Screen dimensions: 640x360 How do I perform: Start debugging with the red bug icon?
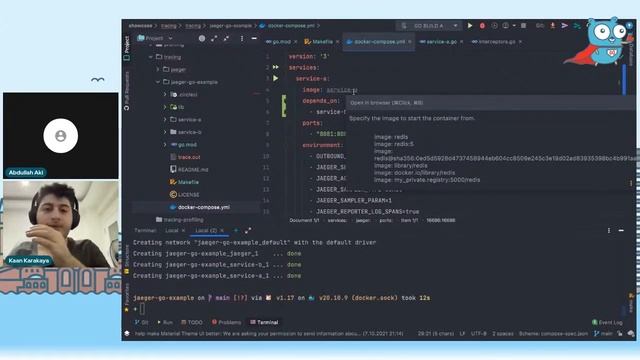point(482,26)
